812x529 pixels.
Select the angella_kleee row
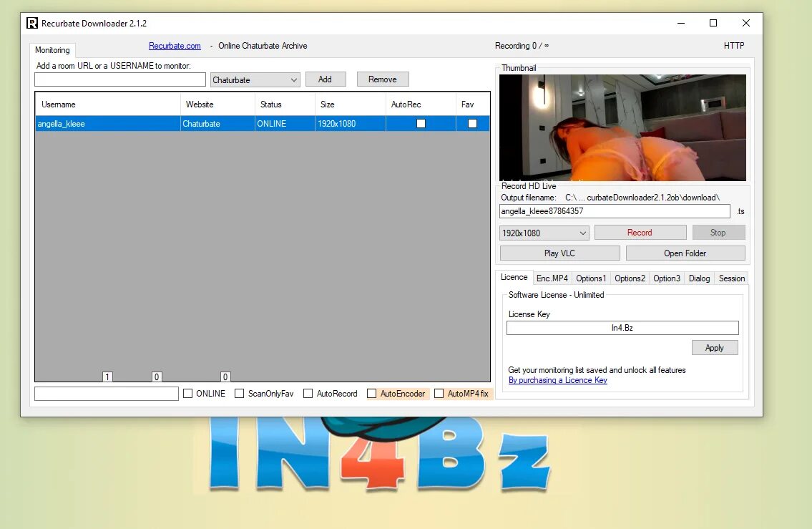point(263,123)
